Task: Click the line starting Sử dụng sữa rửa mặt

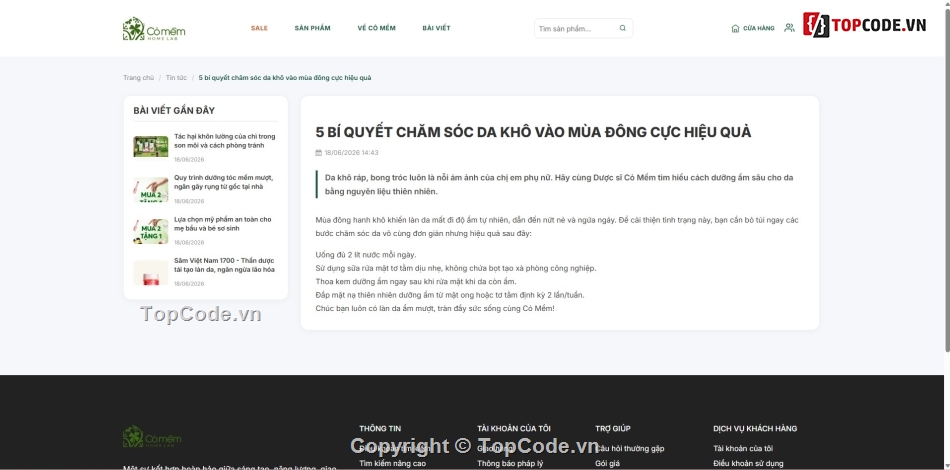Action: [456, 268]
